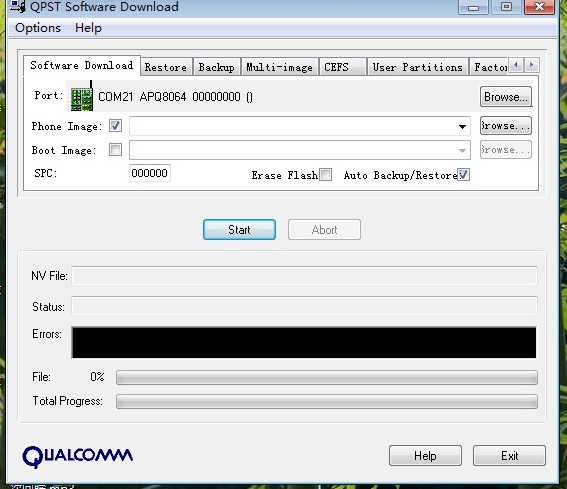Viewport: 567px width, 489px height.
Task: Click the phone circuit board port icon
Action: pos(82,96)
